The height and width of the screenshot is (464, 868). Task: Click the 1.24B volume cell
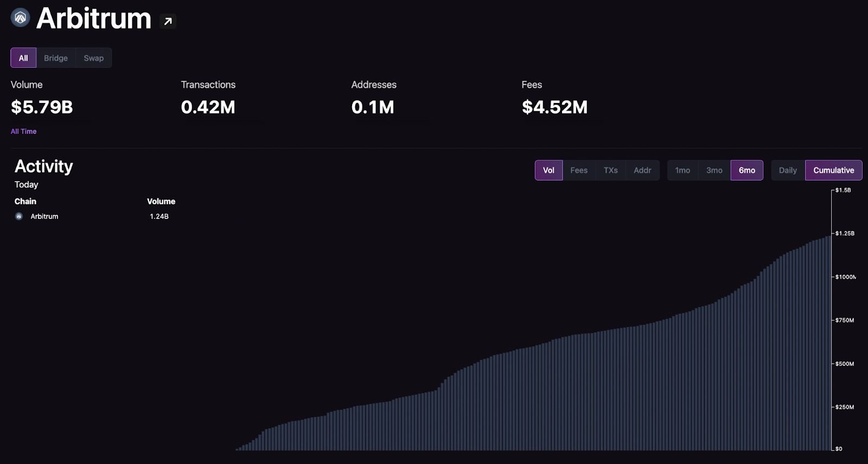(159, 216)
